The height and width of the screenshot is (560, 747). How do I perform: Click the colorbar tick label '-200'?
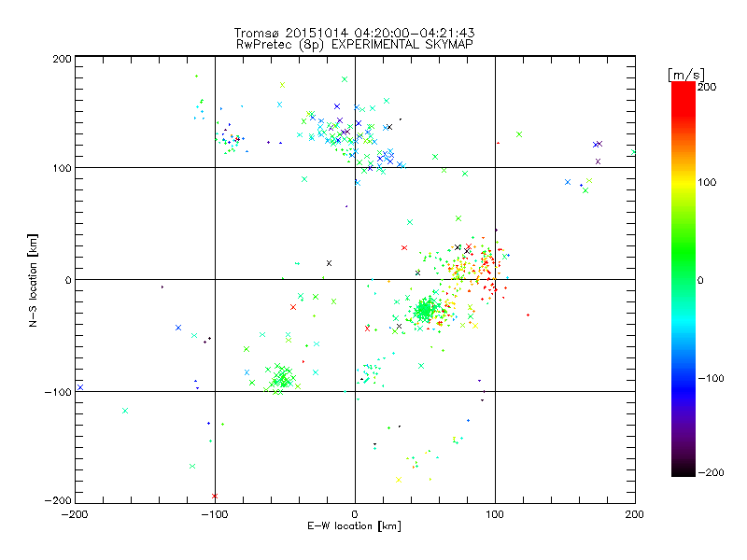tap(711, 472)
